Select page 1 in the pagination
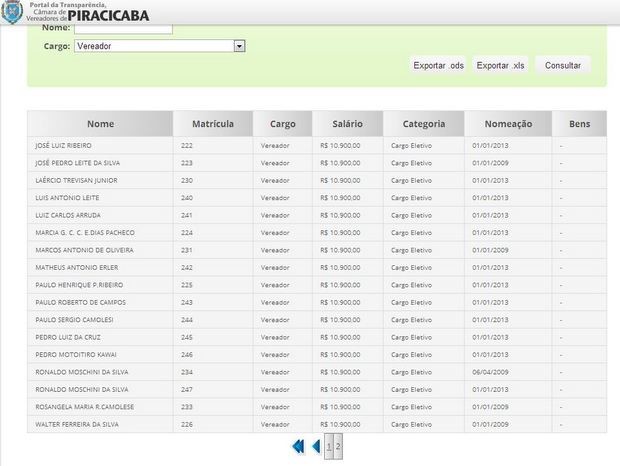620x466 pixels. point(329,446)
